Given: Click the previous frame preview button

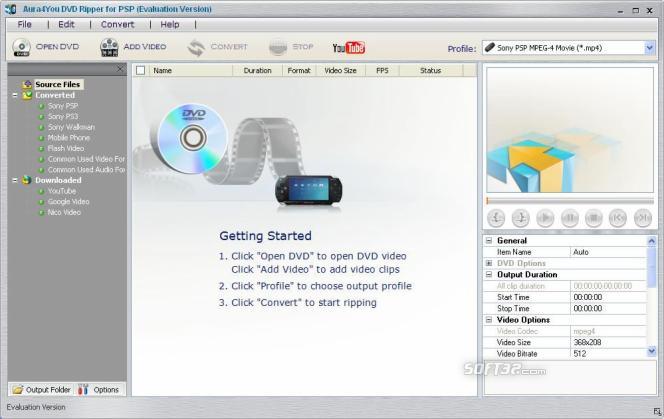Looking at the screenshot, I should [x=618, y=218].
